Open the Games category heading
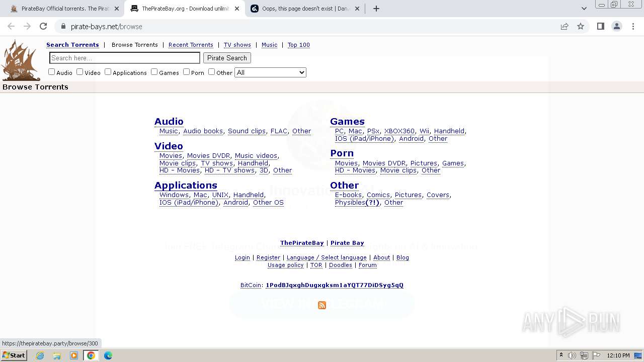 coord(347,121)
